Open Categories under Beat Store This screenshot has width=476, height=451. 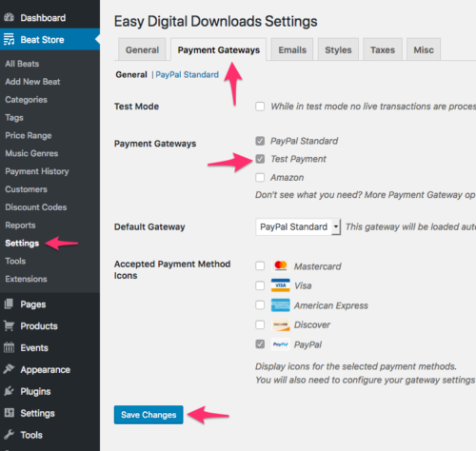click(26, 100)
